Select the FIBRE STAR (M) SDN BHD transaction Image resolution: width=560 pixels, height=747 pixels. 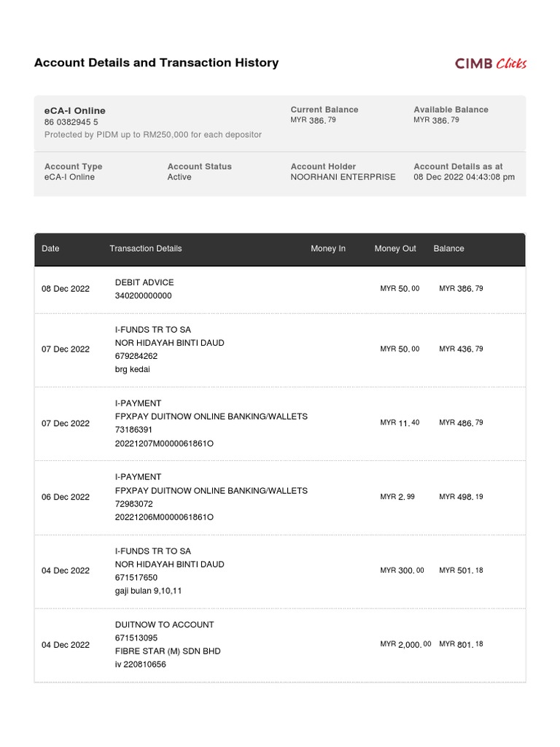click(x=280, y=645)
